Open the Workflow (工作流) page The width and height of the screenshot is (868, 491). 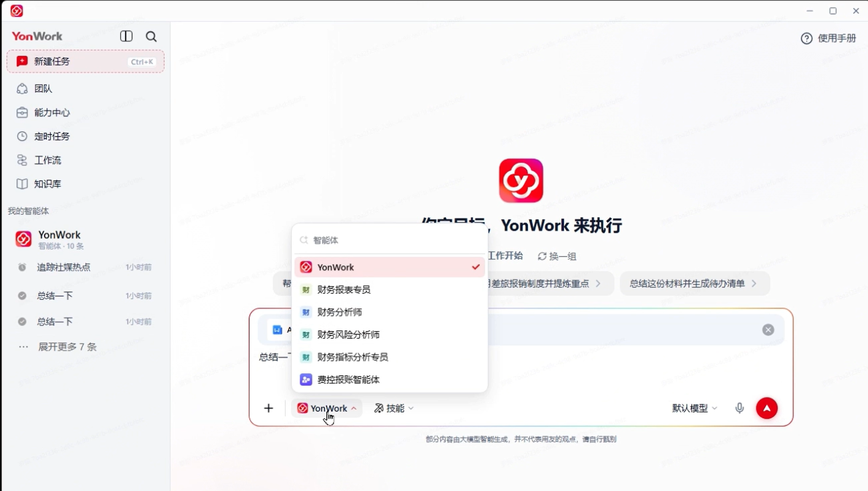click(85, 160)
